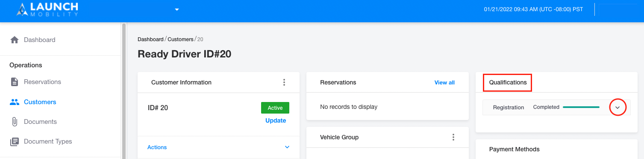Expand the Actions section chevron
644x159 pixels.
pos(287,147)
